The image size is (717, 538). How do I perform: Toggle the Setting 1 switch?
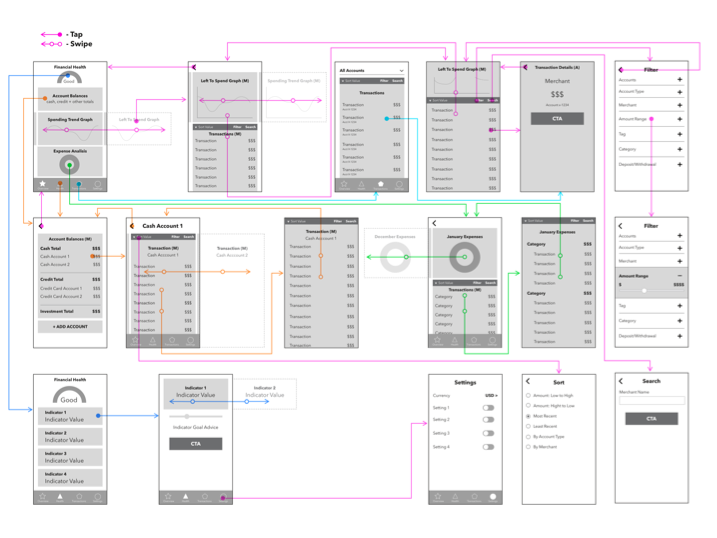click(x=488, y=408)
